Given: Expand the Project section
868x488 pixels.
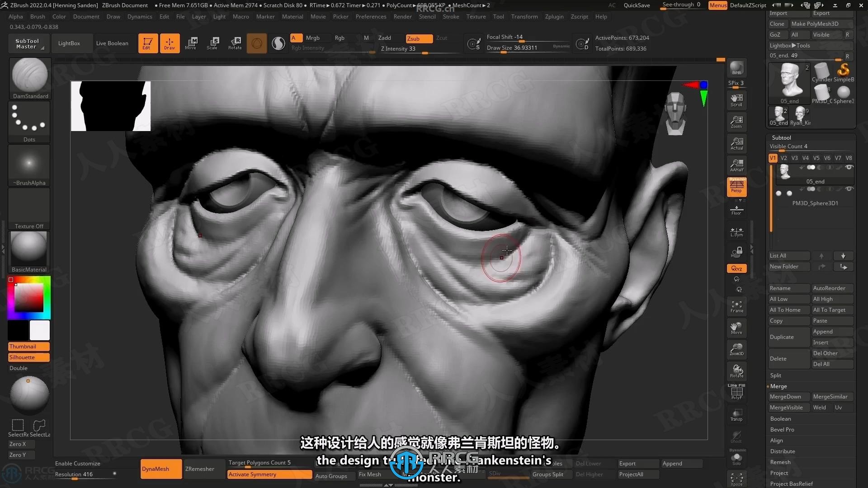Looking at the screenshot, I should point(779,473).
